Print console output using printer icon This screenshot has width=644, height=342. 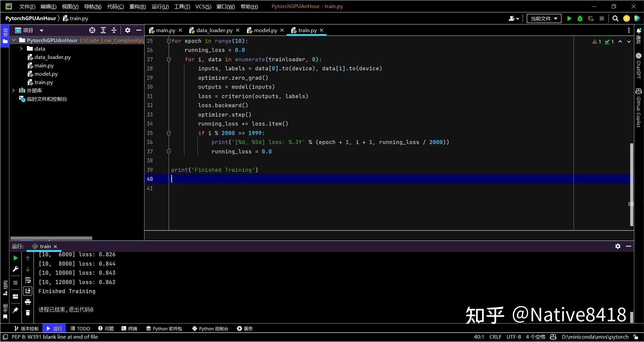tap(28, 302)
